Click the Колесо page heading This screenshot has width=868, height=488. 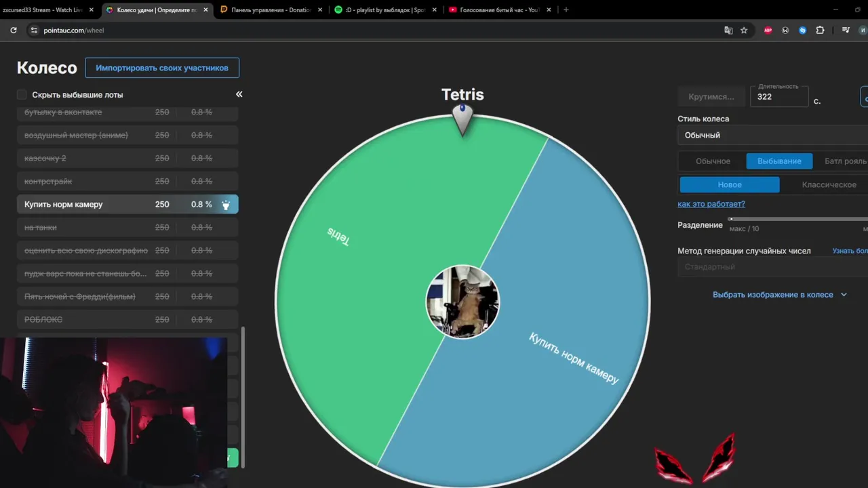47,68
